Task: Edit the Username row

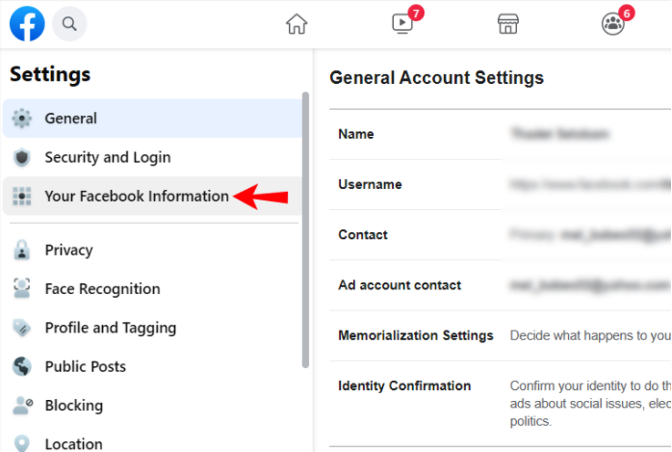Action: (500, 185)
